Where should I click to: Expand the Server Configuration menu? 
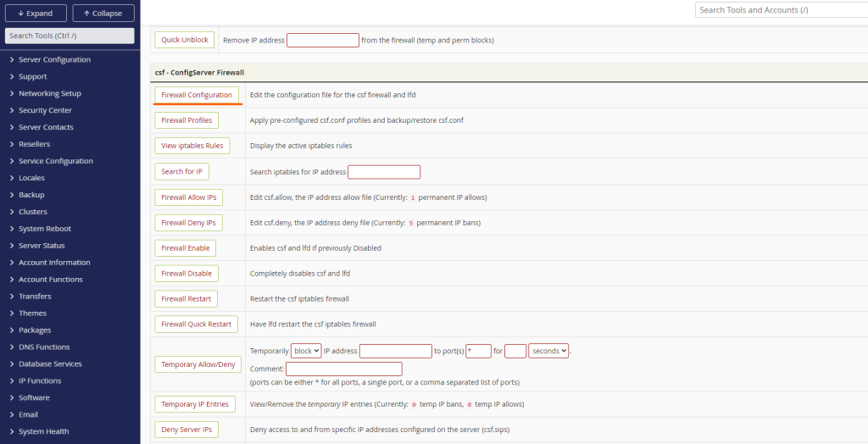coord(54,59)
